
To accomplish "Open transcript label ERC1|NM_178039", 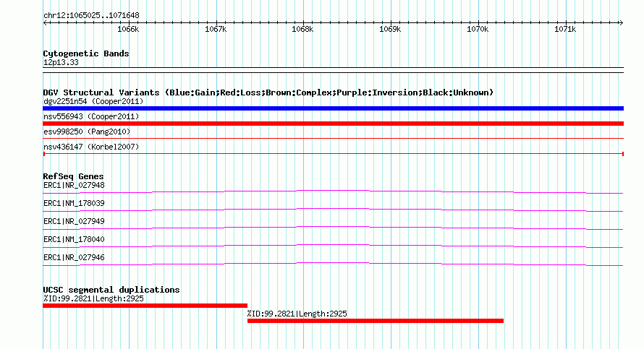I will pyautogui.click(x=74, y=204).
